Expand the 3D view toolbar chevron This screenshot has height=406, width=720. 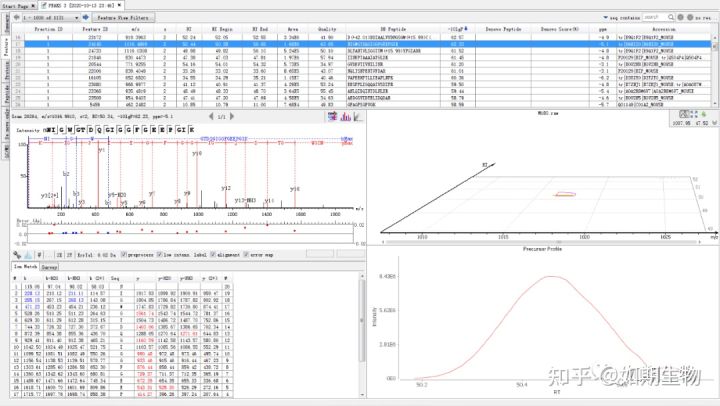(x=714, y=123)
